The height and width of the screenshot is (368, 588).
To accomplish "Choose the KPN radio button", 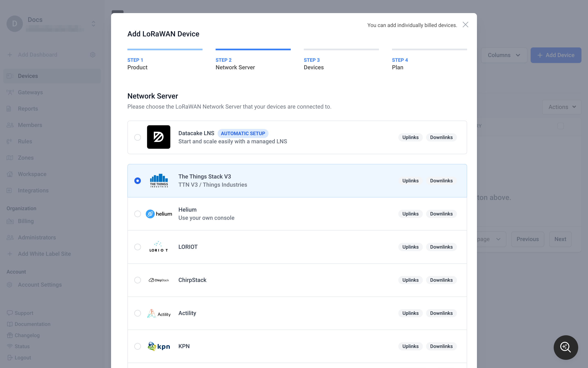I will (x=138, y=346).
